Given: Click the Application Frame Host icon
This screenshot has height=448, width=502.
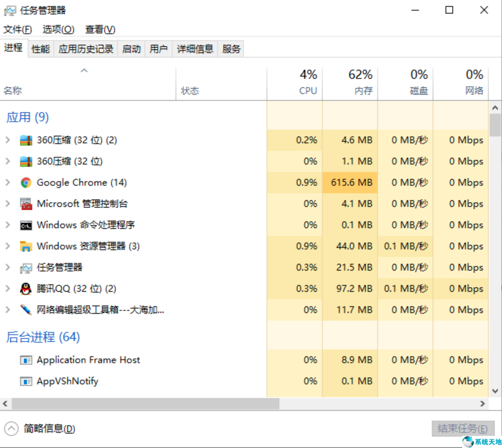Looking at the screenshot, I should click(26, 360).
